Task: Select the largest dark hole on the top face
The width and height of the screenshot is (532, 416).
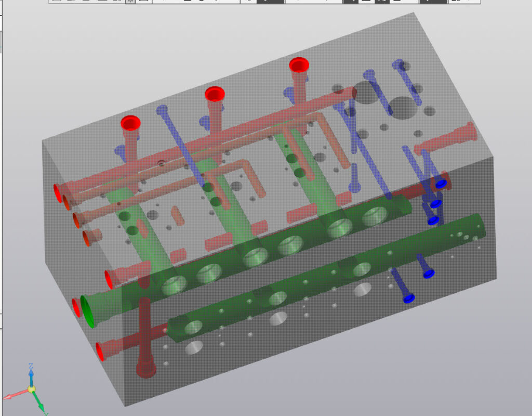Action: [x=402, y=108]
